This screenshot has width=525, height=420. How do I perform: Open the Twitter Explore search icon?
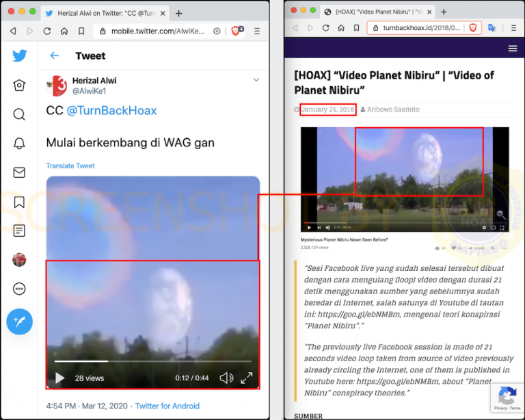click(19, 114)
